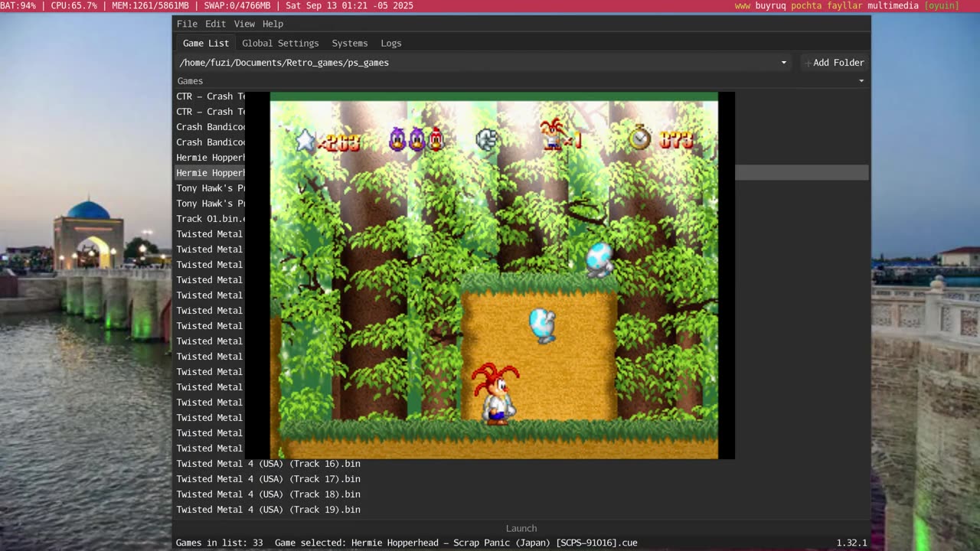Click the BAT:94% battery indicator
980x551 pixels.
pyautogui.click(x=18, y=5)
